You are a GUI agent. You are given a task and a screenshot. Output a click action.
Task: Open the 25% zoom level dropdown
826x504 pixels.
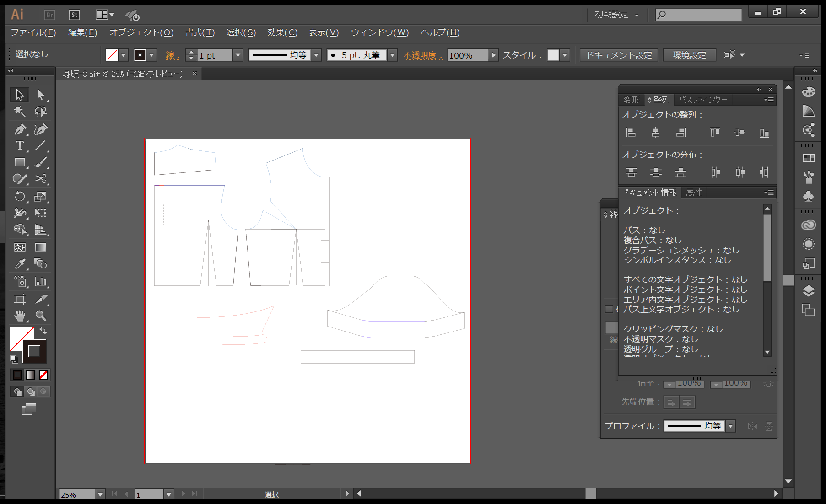point(100,494)
